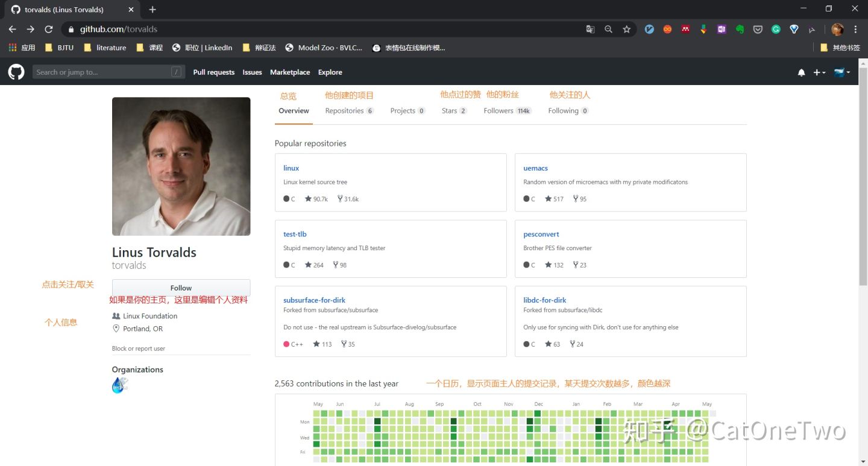Switch to the Stars tab
This screenshot has width=868, height=466.
[454, 111]
